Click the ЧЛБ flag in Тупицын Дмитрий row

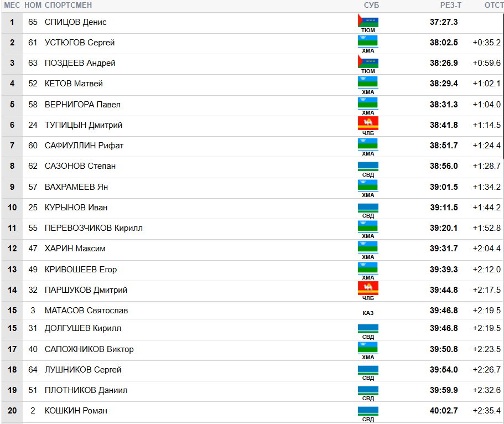pyautogui.click(x=368, y=123)
